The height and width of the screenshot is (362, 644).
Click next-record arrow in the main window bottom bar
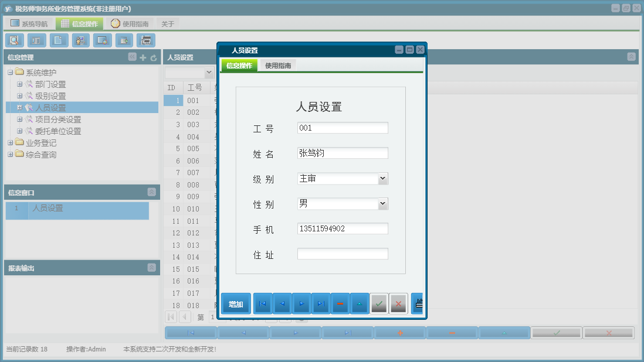(x=296, y=333)
